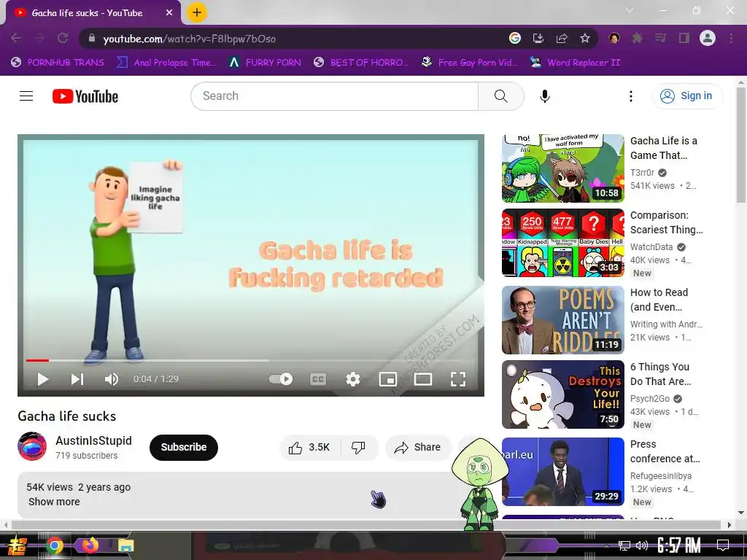Toggle the Chrome side panel icon
Viewport: 747px width, 560px height.
[x=684, y=38]
